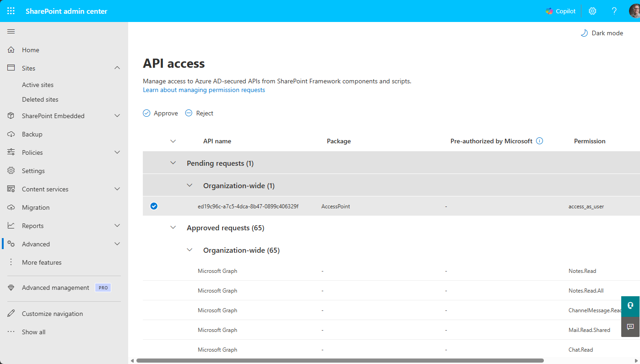This screenshot has height=364, width=640.
Task: Open the user profile avatar
Action: 635,11
